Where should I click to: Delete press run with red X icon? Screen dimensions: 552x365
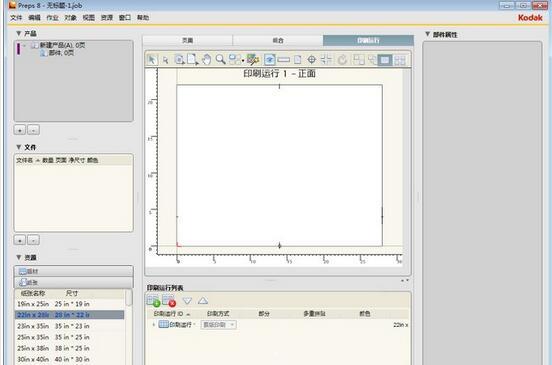coord(169,301)
